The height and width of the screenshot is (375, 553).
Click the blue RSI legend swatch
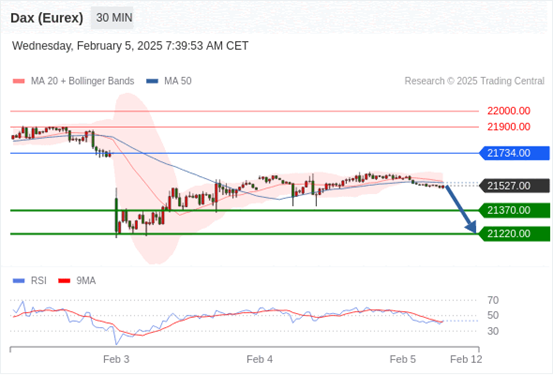click(x=19, y=281)
